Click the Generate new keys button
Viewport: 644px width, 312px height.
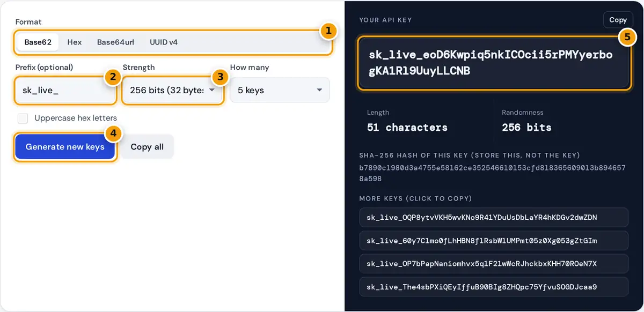(65, 147)
